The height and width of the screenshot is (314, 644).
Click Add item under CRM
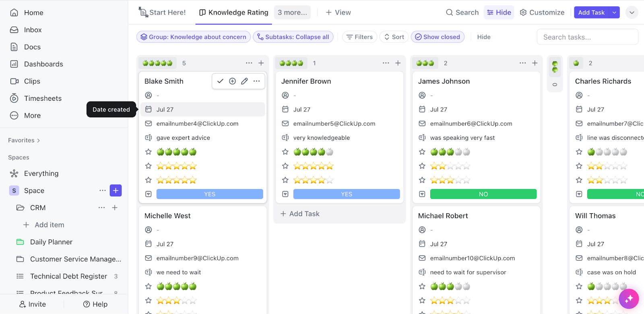pos(43,225)
